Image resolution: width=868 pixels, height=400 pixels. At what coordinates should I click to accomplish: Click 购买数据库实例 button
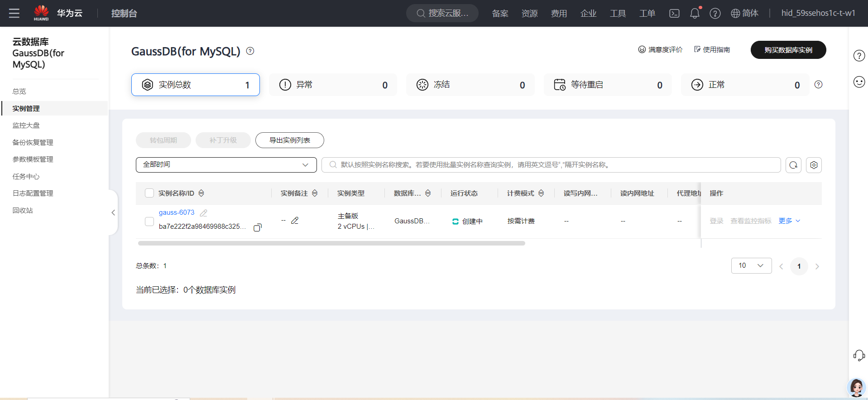click(788, 50)
